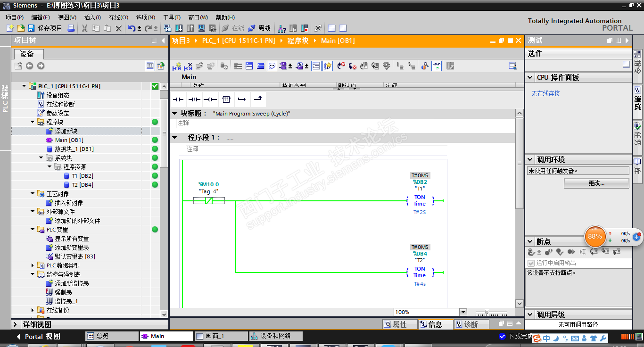
Task: Toggle the 运行中启用输出 checkbox
Action: 531,263
